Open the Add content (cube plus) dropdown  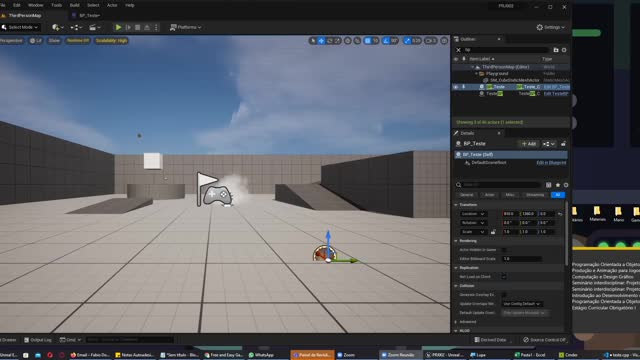coord(58,27)
